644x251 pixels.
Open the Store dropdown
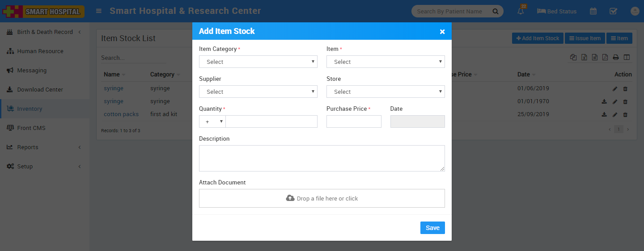click(x=386, y=92)
